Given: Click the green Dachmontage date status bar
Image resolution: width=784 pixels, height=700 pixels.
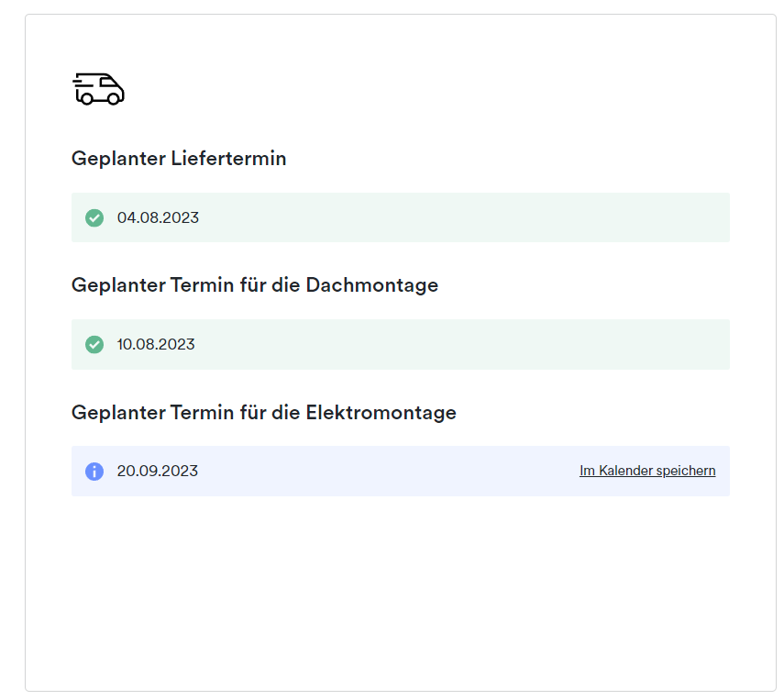Looking at the screenshot, I should coord(401,344).
